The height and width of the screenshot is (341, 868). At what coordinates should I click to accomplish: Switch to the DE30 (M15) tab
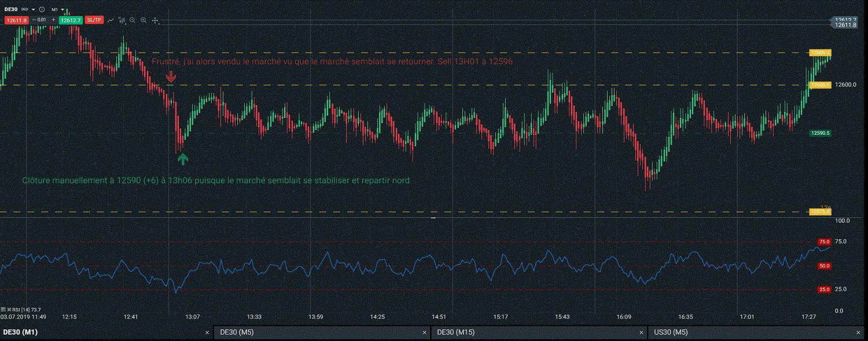(x=539, y=332)
